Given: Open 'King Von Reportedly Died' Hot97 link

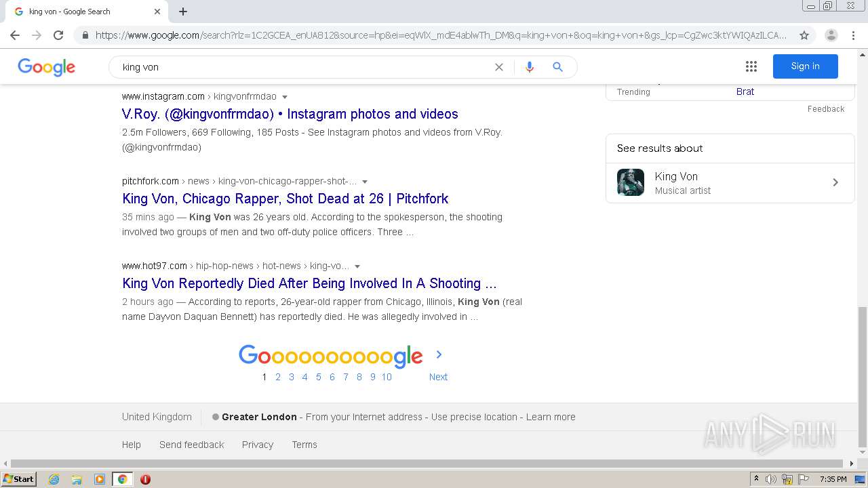Looking at the screenshot, I should (309, 283).
